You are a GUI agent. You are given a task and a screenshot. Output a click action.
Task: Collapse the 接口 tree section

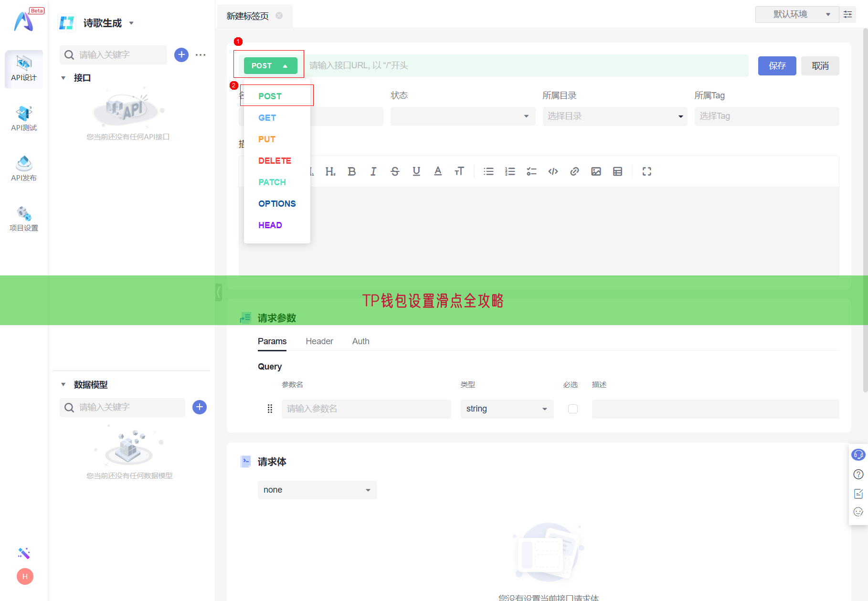click(x=63, y=78)
